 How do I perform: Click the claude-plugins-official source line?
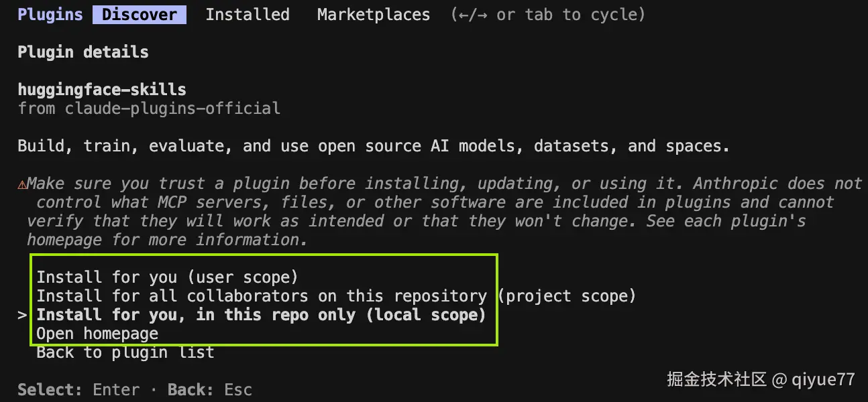coord(149,109)
